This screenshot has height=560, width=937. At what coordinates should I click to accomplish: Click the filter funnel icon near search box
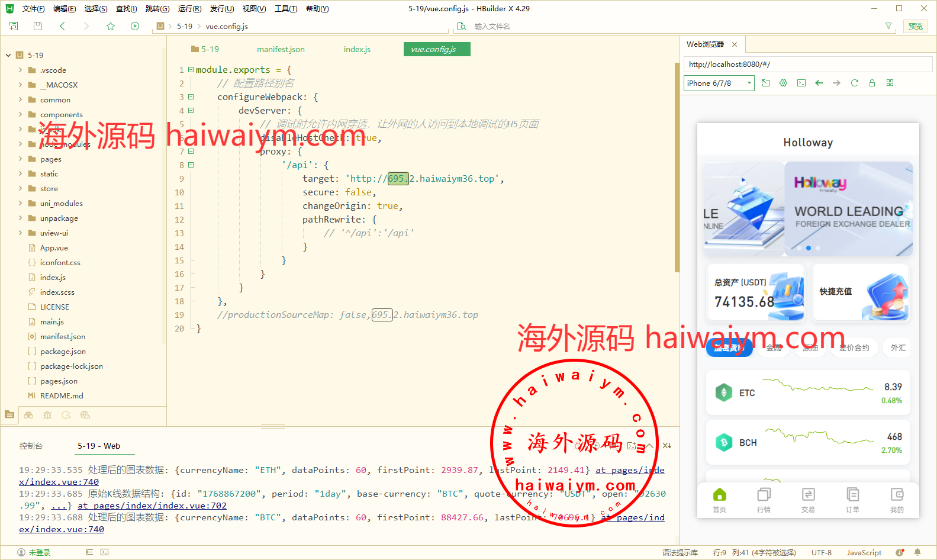pos(888,26)
